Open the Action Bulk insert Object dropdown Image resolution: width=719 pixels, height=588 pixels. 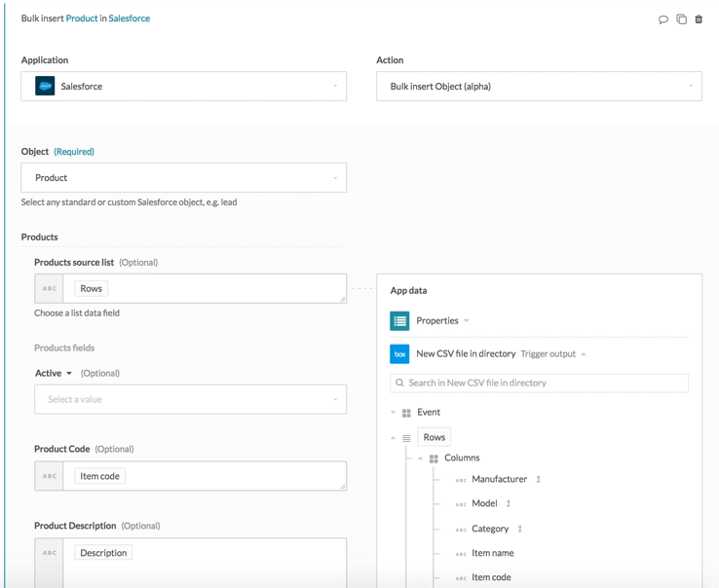[x=539, y=87]
